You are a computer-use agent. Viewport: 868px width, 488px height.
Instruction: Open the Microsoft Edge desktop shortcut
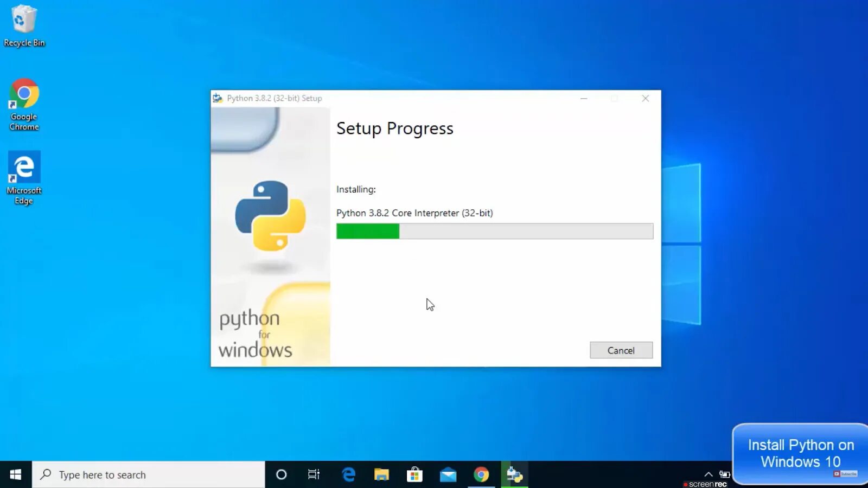point(24,178)
